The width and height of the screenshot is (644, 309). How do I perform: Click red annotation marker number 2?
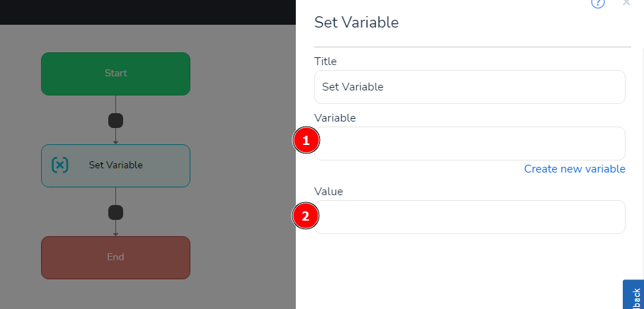pos(306,216)
